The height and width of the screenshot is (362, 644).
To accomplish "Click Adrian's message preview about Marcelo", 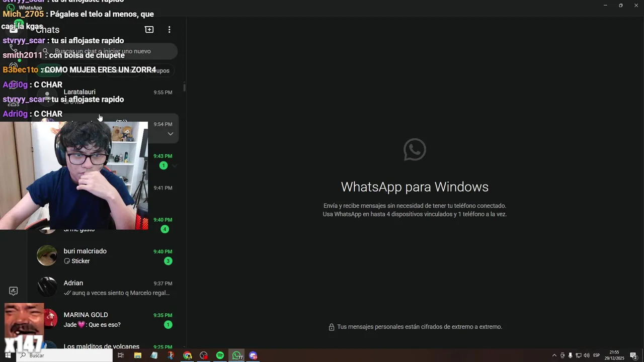I will click(117, 293).
